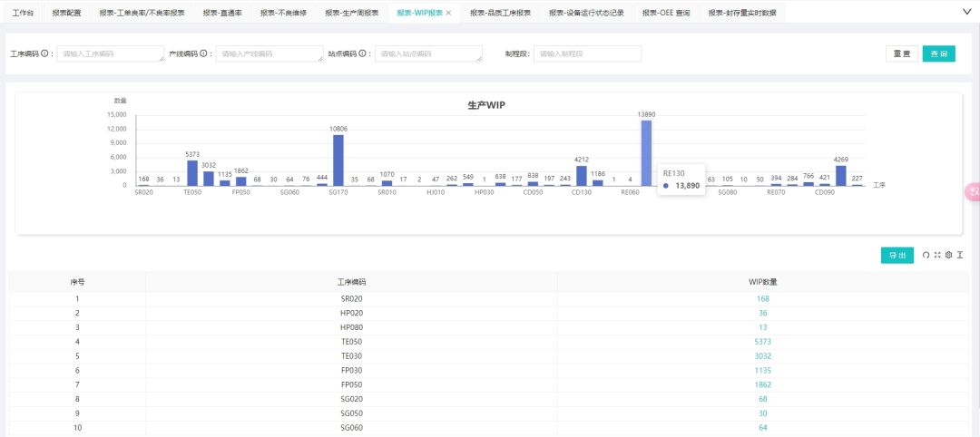Focus the 工序编码 input field
Viewport: 980px width, 437px height.
pyautogui.click(x=111, y=53)
